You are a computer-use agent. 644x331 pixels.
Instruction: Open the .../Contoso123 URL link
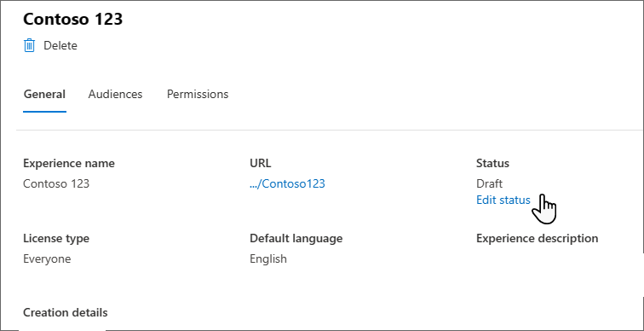point(287,183)
